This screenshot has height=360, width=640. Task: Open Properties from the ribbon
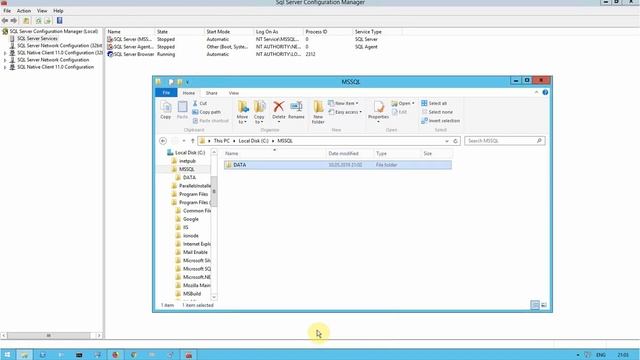tap(378, 111)
